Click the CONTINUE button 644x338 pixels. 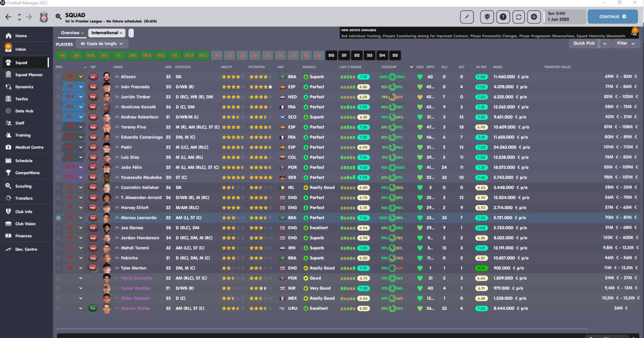[612, 17]
